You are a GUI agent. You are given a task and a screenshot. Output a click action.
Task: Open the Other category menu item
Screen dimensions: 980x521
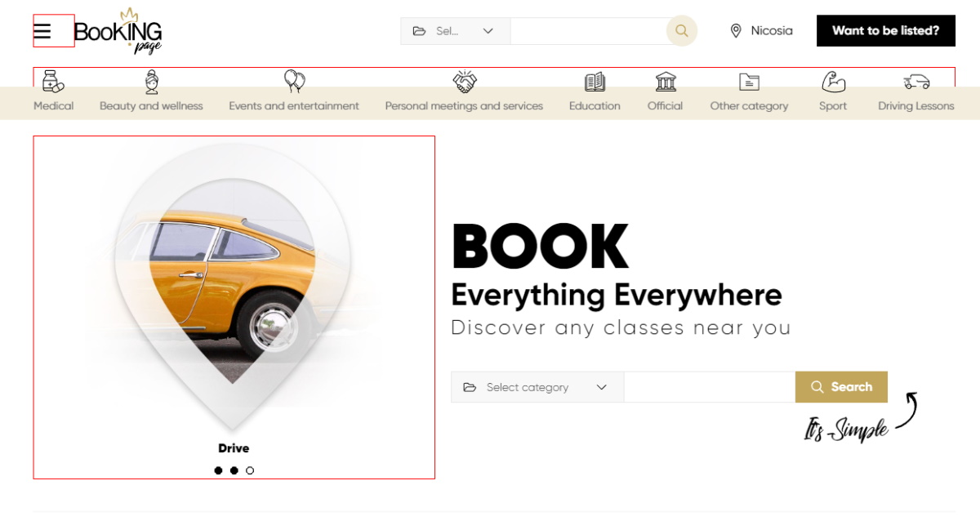coord(749,94)
